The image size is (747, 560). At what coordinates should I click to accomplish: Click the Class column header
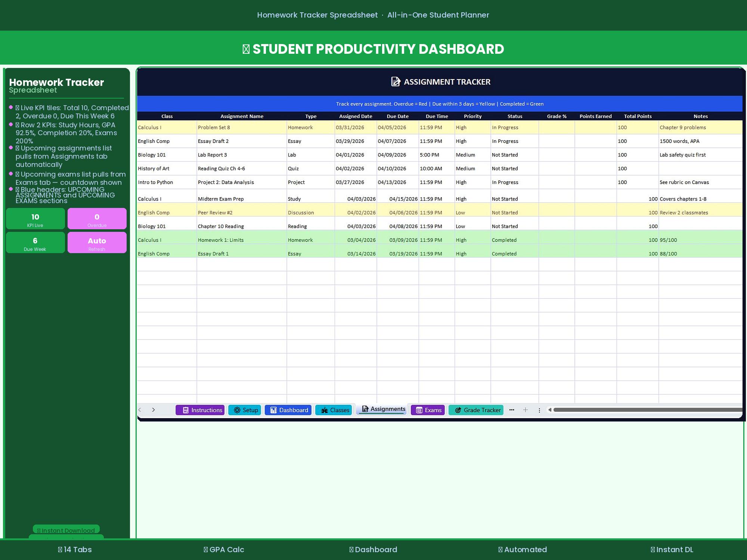[x=167, y=116]
